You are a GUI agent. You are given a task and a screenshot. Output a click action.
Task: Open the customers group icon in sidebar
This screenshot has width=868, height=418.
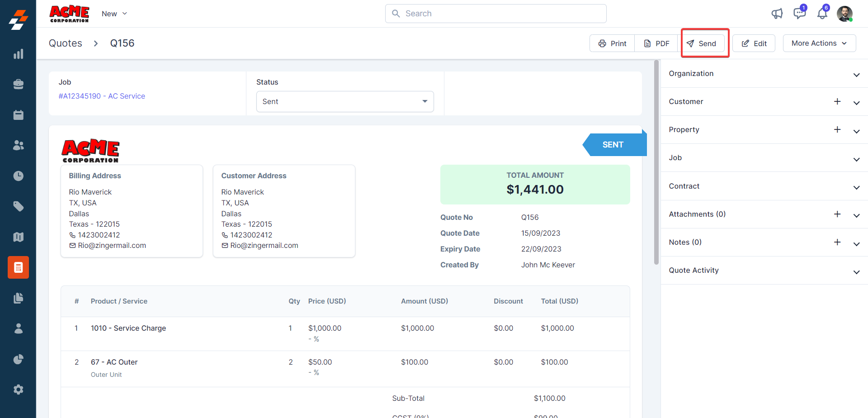(x=18, y=145)
